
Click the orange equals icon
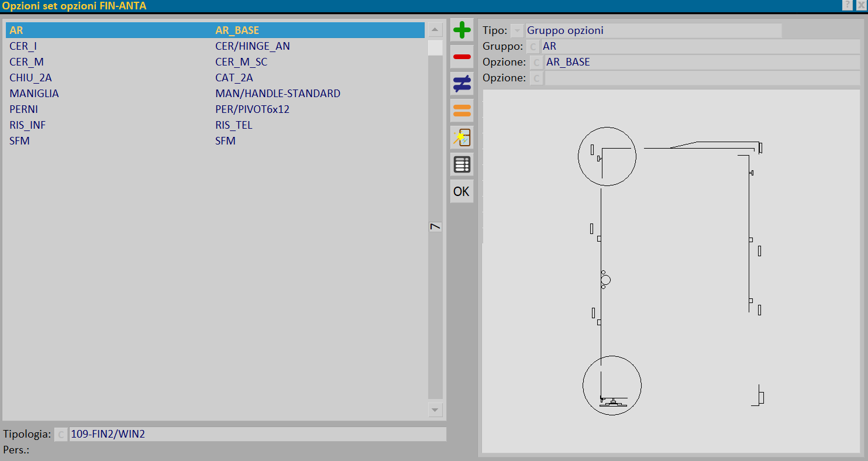(x=461, y=111)
